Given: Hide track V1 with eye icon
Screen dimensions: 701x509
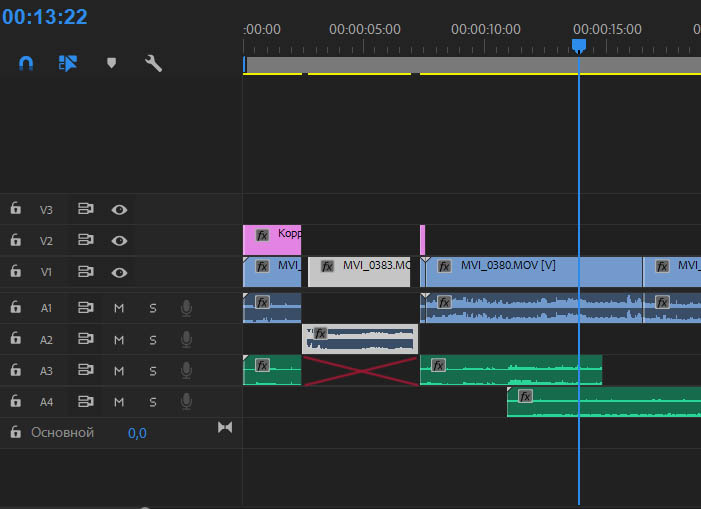Looking at the screenshot, I should pyautogui.click(x=119, y=273).
